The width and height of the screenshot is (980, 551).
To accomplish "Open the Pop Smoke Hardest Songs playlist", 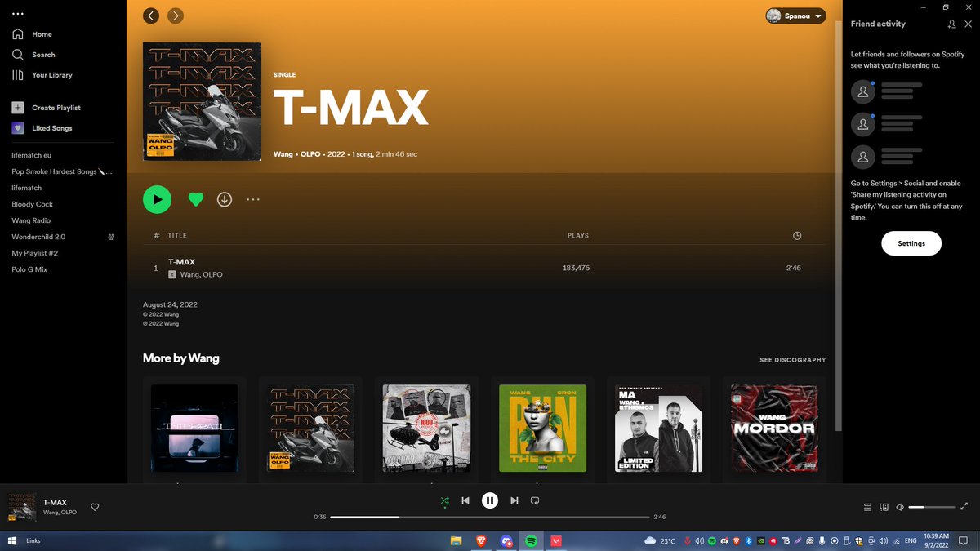I will 62,171.
